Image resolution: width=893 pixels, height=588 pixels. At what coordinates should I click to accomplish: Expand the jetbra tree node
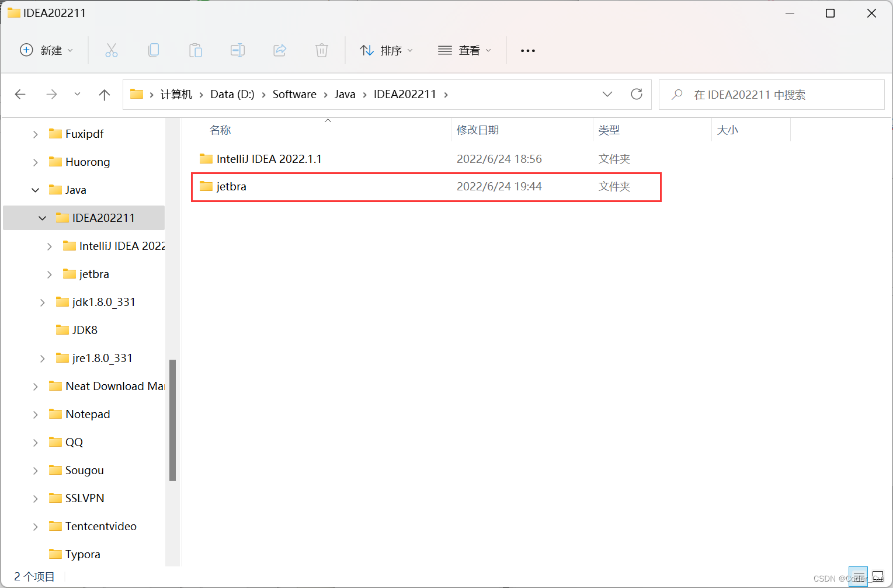point(50,274)
